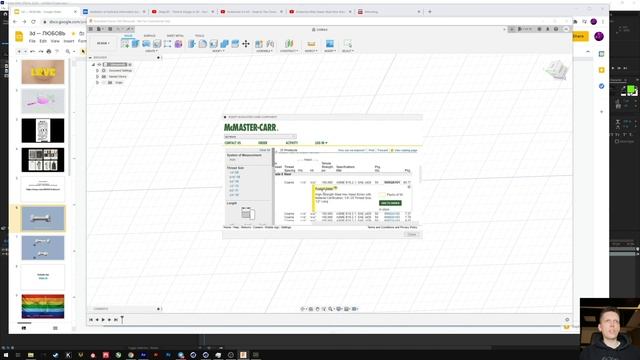
Task: Toggle visibility eye of root component
Action: click(x=99, y=64)
